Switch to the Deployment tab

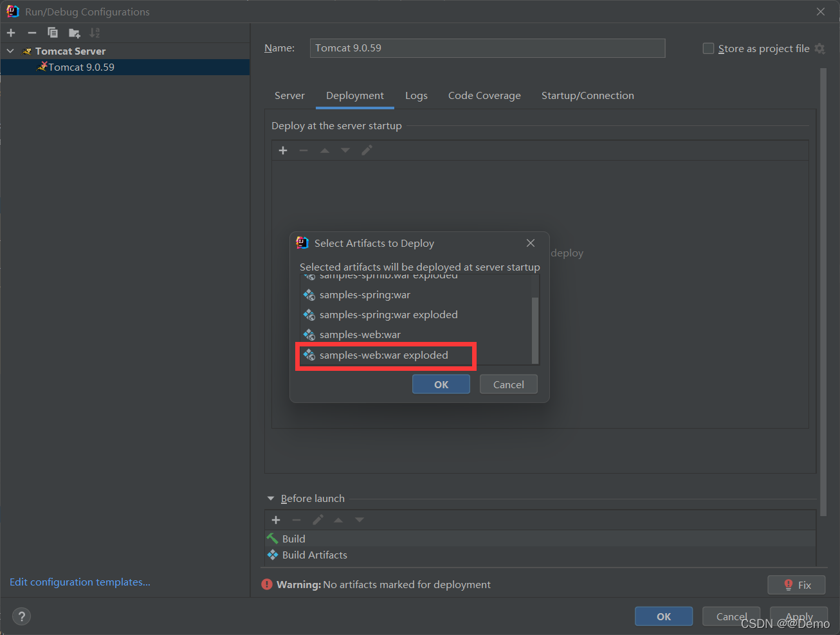355,95
